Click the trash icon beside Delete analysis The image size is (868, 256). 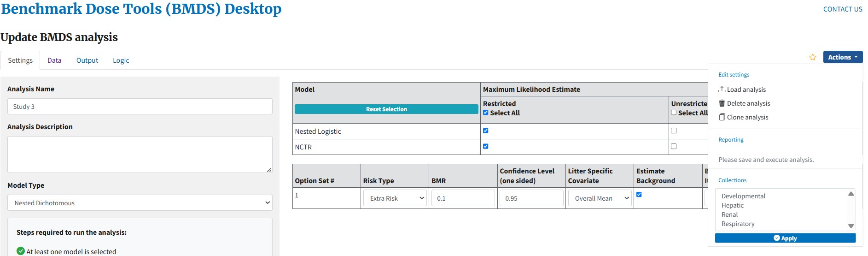[x=722, y=103]
